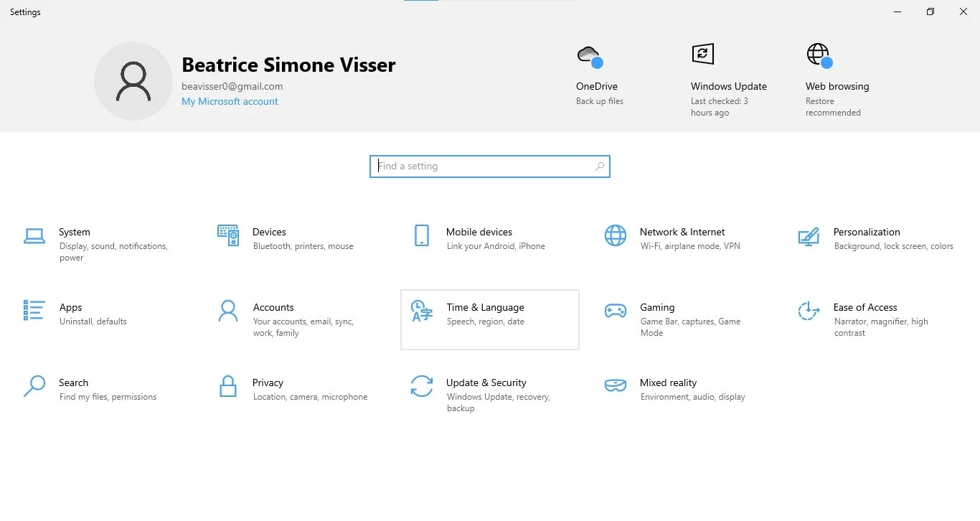This screenshot has width=980, height=521.
Task: Click 'Environment, audio, display' text
Action: click(x=692, y=397)
